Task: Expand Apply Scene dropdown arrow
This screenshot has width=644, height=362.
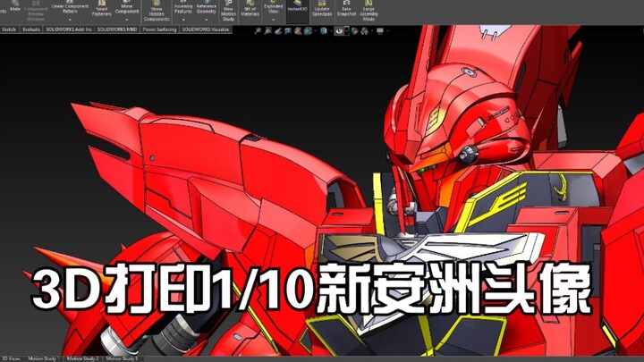Action: click(372, 30)
